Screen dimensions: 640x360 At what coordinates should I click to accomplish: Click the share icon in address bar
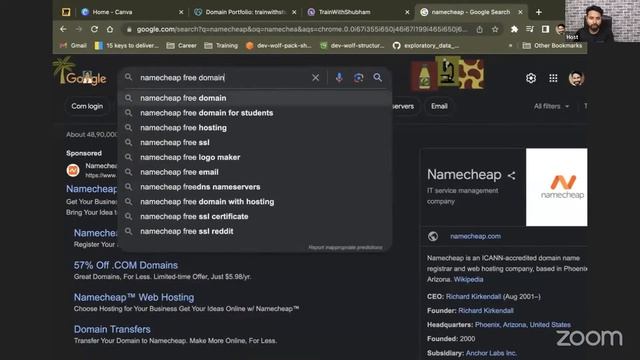click(480, 29)
